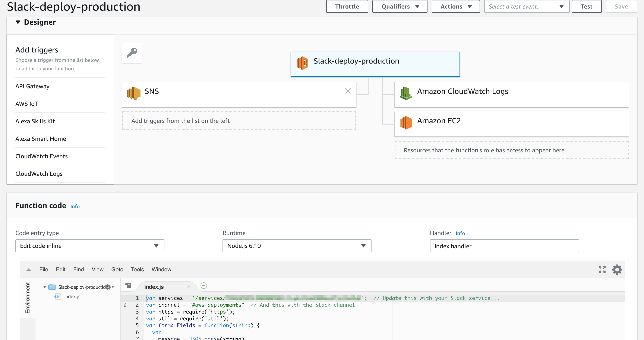The image size is (644, 340).
Task: Collapse the editor menu bar arrow
Action: (x=28, y=270)
